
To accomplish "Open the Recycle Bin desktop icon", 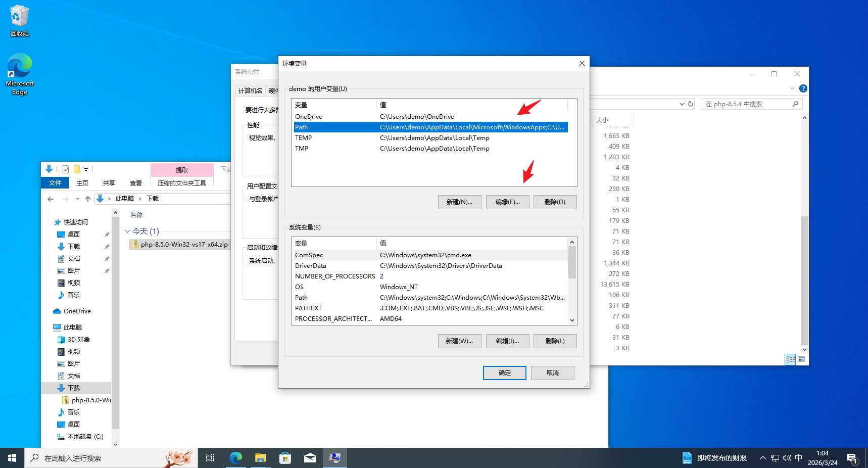I will pos(19,20).
